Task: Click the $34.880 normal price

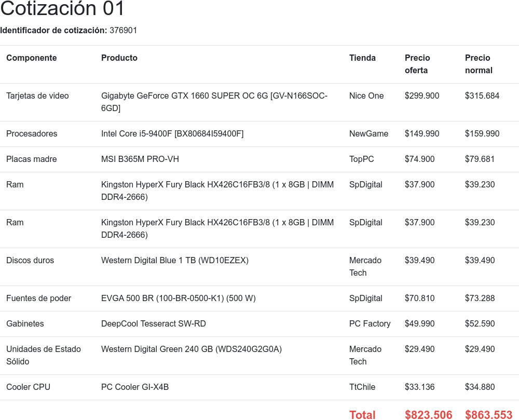Action: (480, 387)
